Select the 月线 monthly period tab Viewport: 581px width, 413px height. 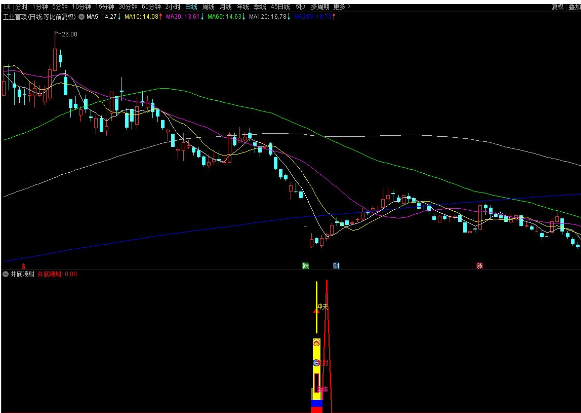coord(225,7)
